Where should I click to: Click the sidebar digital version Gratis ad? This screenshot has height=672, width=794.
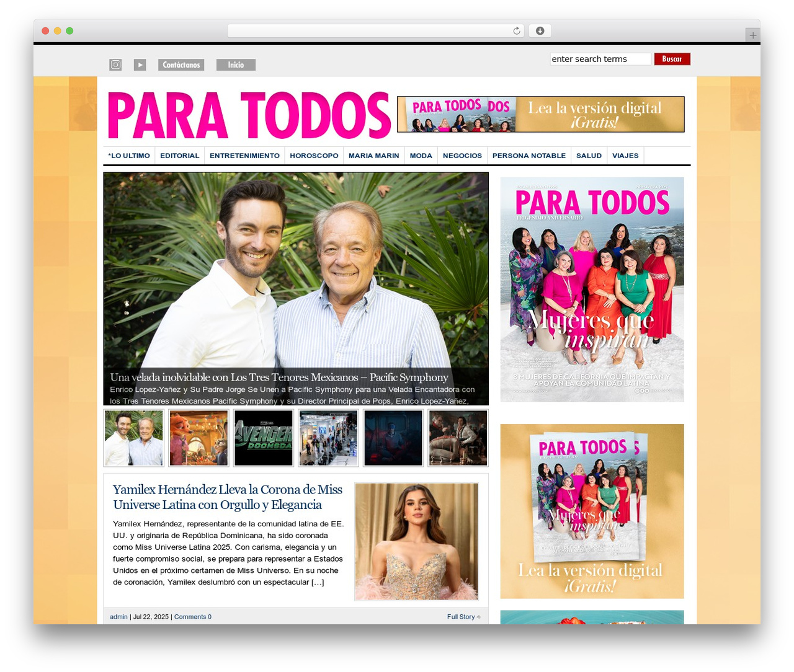click(x=592, y=511)
